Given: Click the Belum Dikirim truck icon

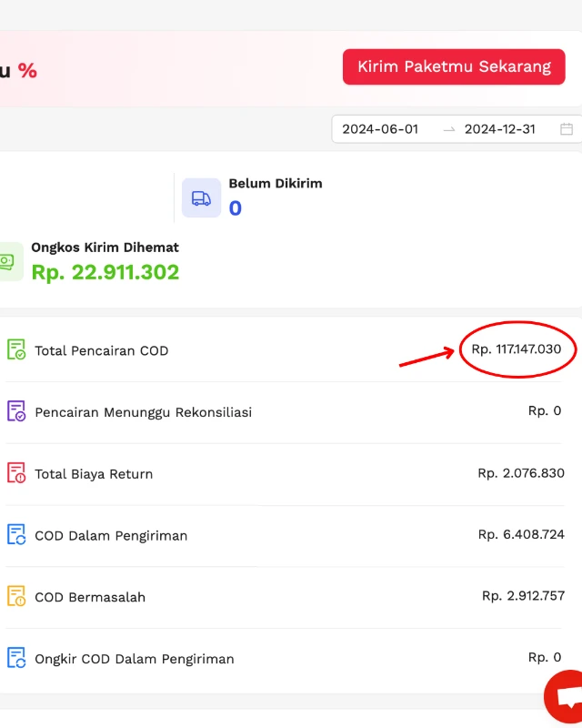Looking at the screenshot, I should tap(201, 197).
